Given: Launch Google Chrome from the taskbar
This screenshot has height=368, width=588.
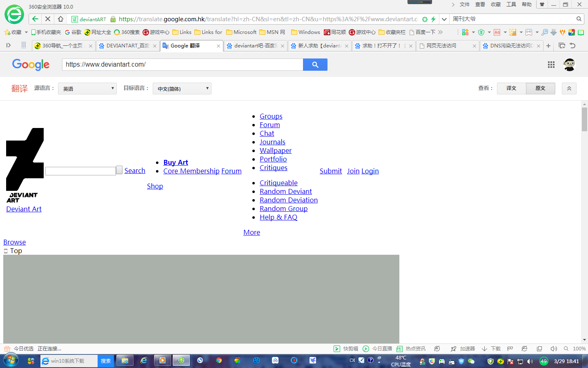Looking at the screenshot, I should tap(219, 361).
